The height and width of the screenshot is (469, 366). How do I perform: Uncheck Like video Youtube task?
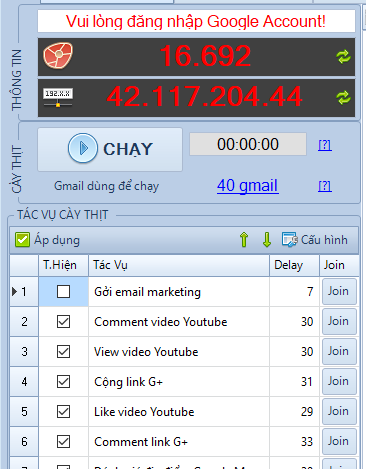63,412
